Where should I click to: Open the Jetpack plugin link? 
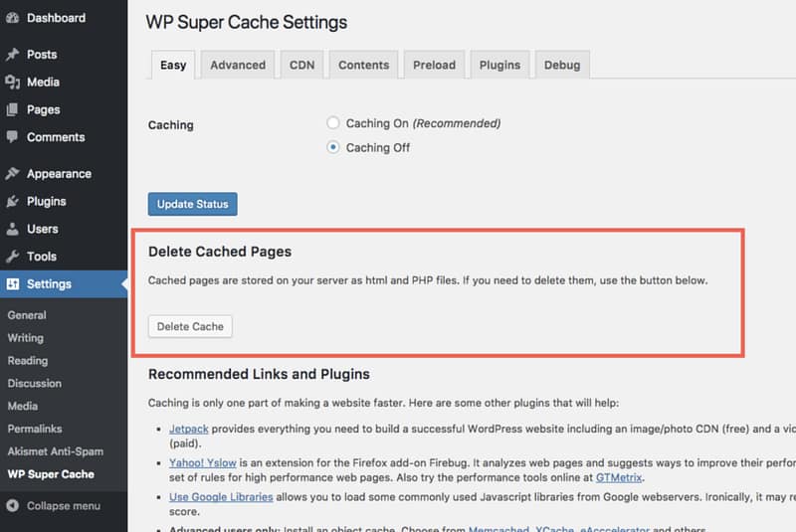pos(189,427)
